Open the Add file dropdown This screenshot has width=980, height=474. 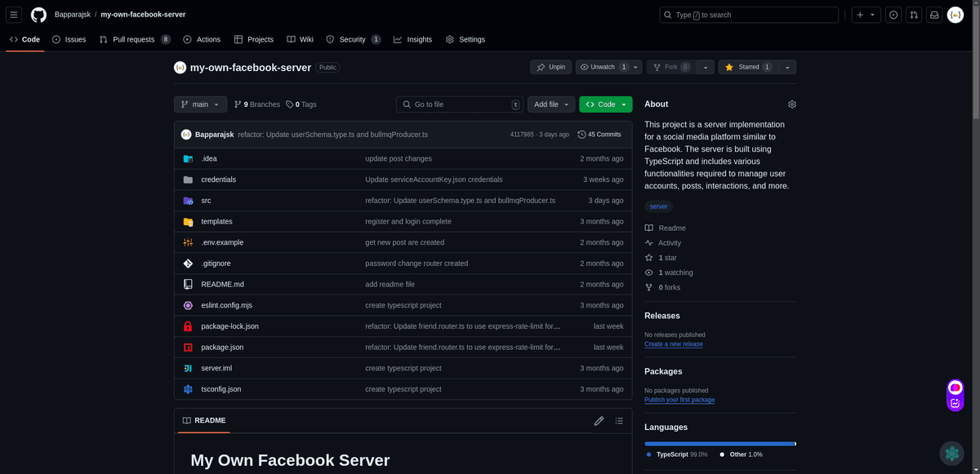coord(550,104)
